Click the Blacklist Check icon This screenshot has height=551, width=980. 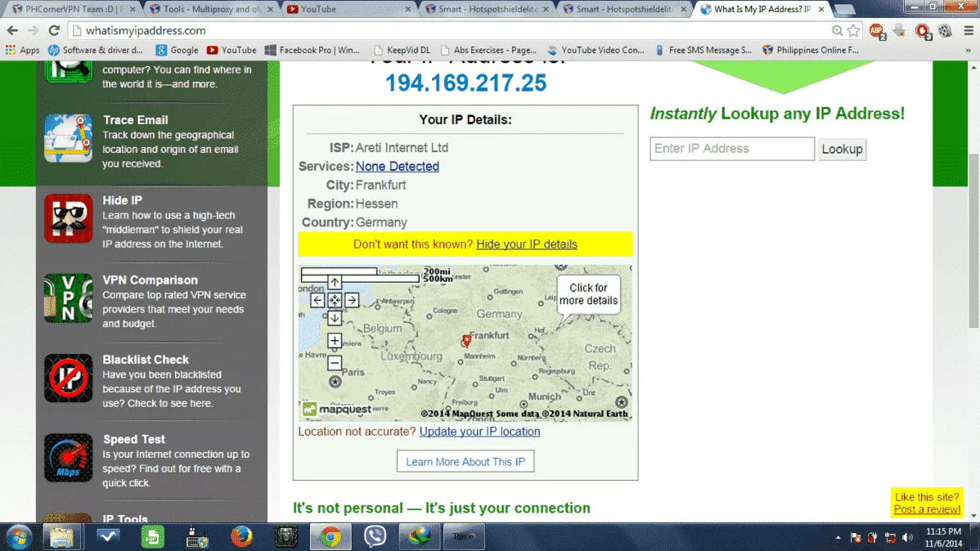point(68,378)
